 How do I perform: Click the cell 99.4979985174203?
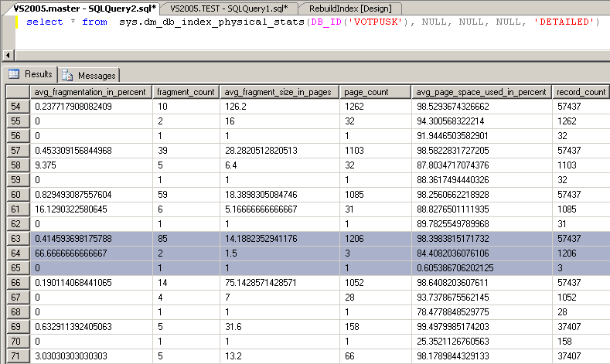[x=482, y=327]
